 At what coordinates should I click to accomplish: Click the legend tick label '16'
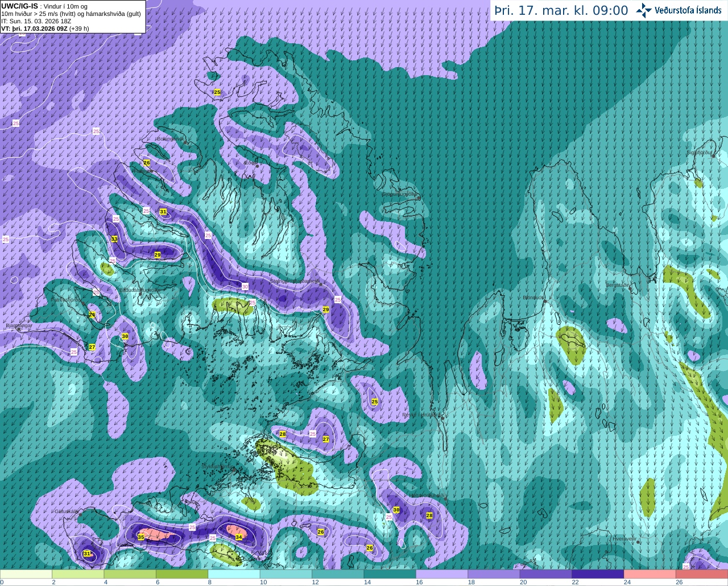point(419,582)
